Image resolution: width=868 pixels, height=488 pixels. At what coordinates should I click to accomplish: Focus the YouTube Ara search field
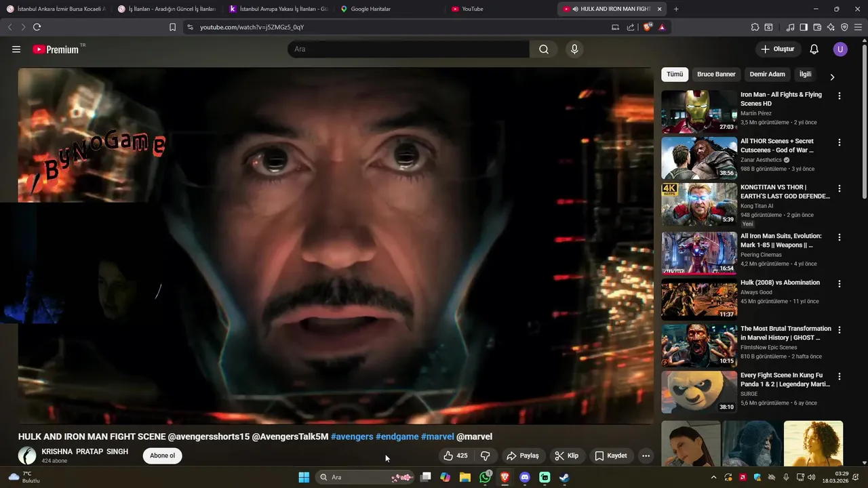pos(408,49)
